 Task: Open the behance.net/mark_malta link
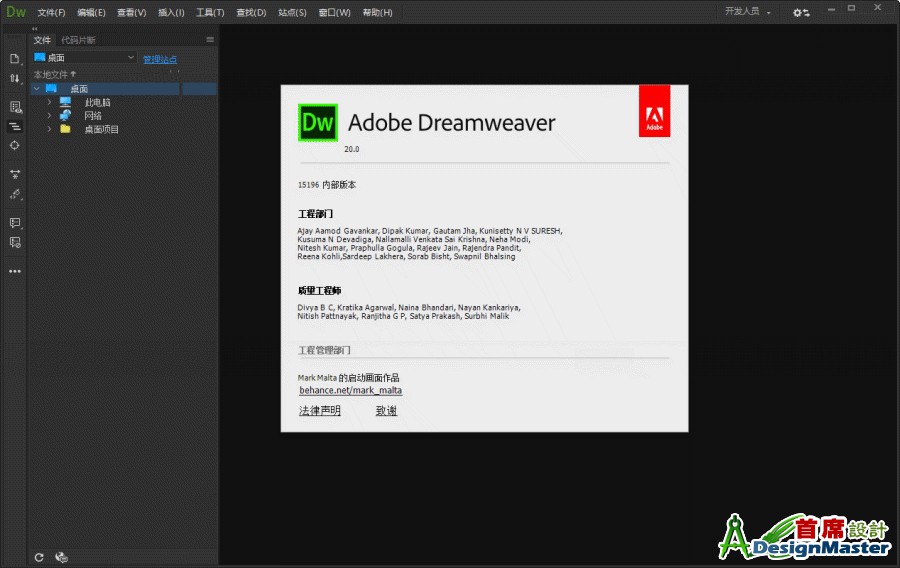(x=350, y=390)
